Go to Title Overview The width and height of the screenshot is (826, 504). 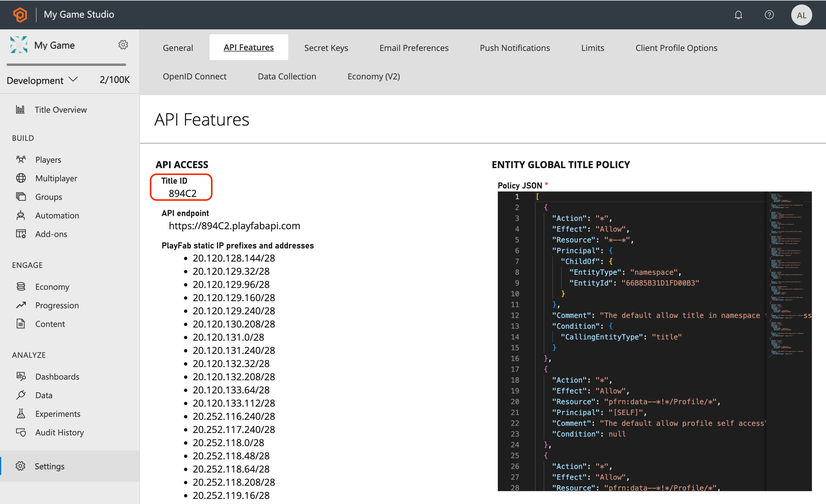coord(61,110)
